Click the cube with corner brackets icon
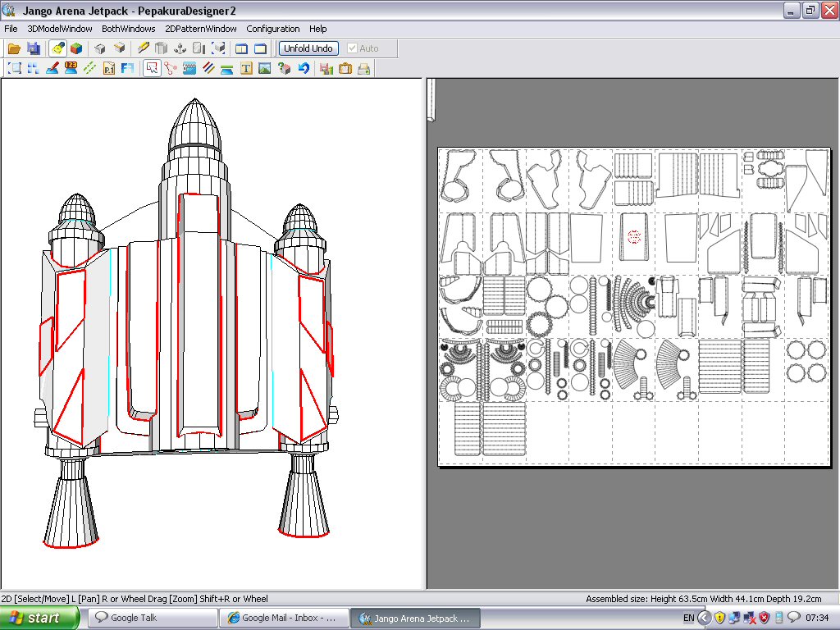 click(x=218, y=48)
